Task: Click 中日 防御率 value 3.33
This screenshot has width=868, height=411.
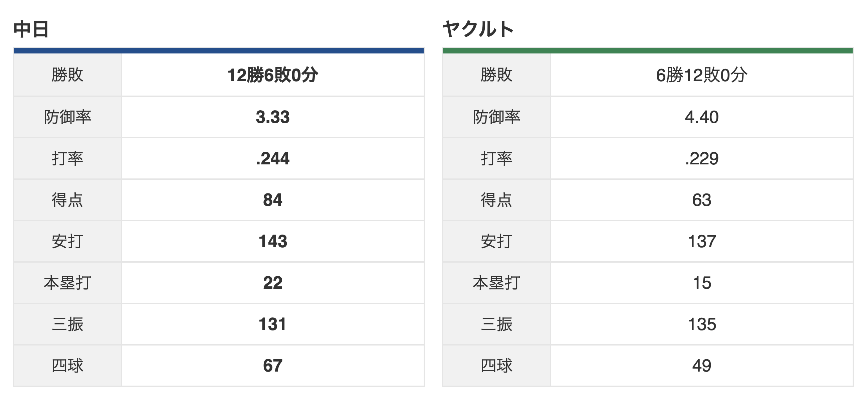Action: (273, 117)
